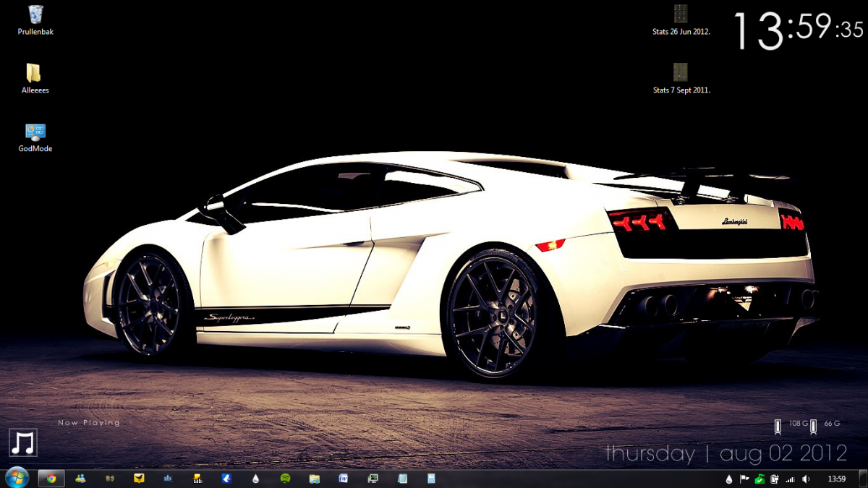The image size is (868, 488).
Task: Click the 66 G drive meter
Action: click(826, 426)
